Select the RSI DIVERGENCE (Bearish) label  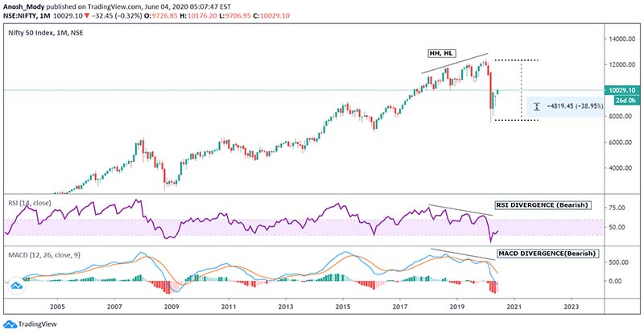pos(543,204)
